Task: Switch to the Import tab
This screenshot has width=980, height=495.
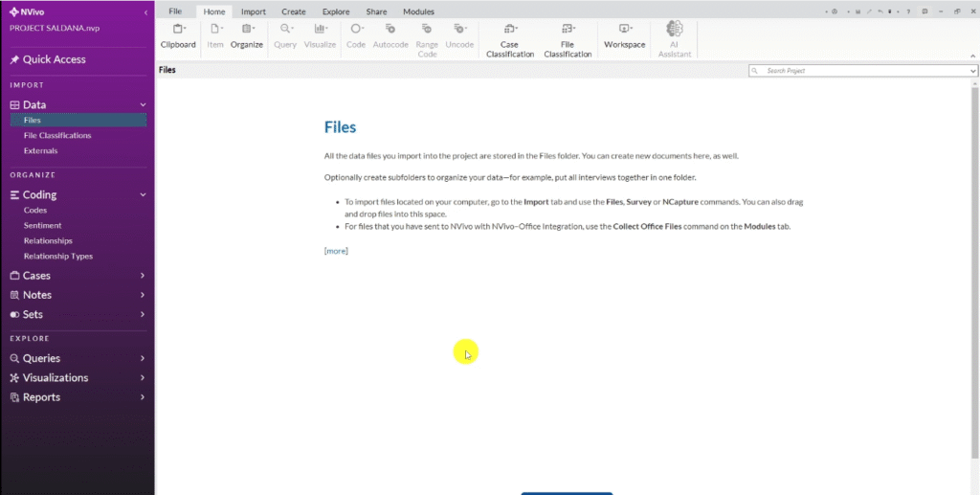Action: [x=254, y=11]
